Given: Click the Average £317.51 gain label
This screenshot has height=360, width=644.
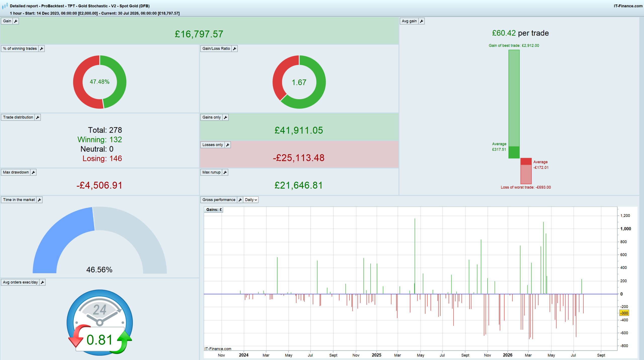Looking at the screenshot, I should 499,147.
